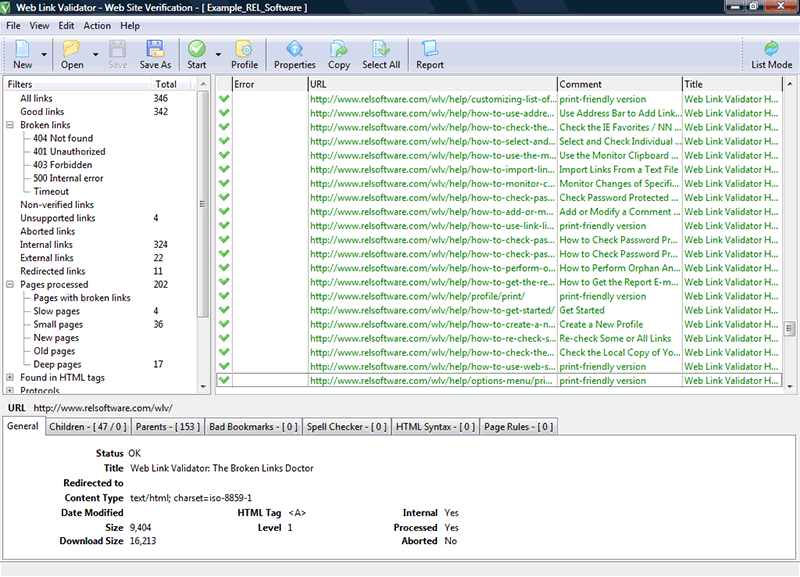Click the Properties toolbar icon

(295, 48)
